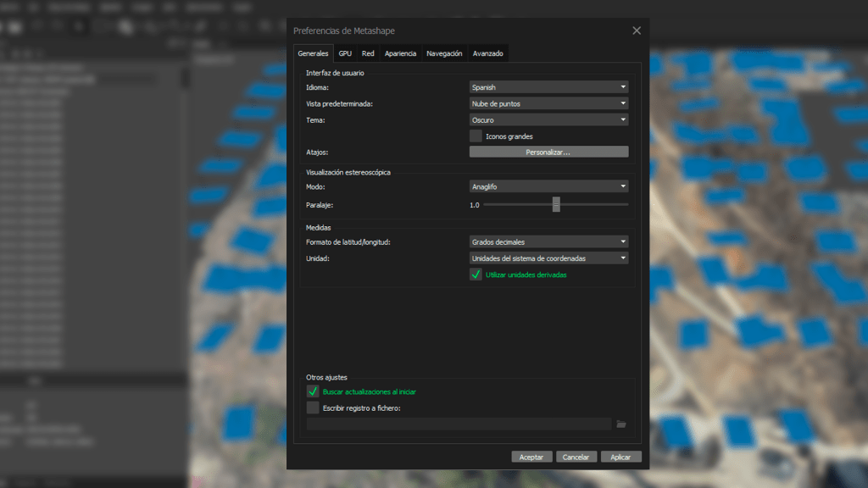Uncheck Utilizar unidades derivadas
This screenshot has width=868, height=488.
(476, 274)
